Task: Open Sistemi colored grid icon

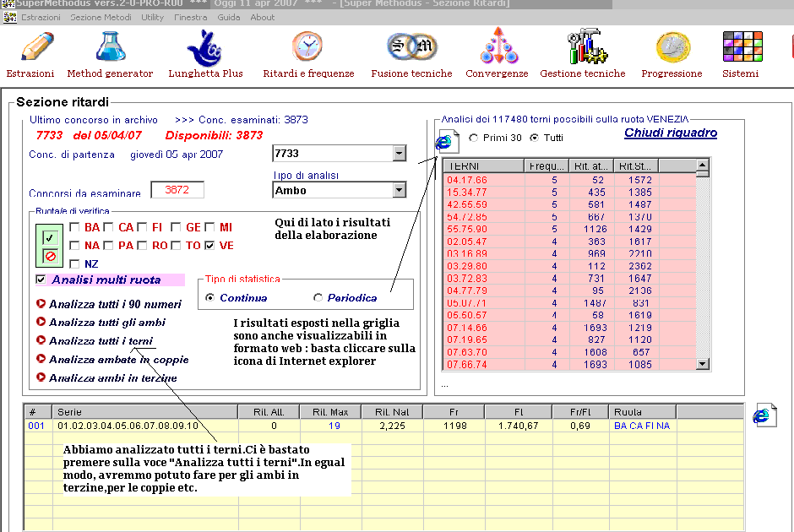Action: click(742, 46)
